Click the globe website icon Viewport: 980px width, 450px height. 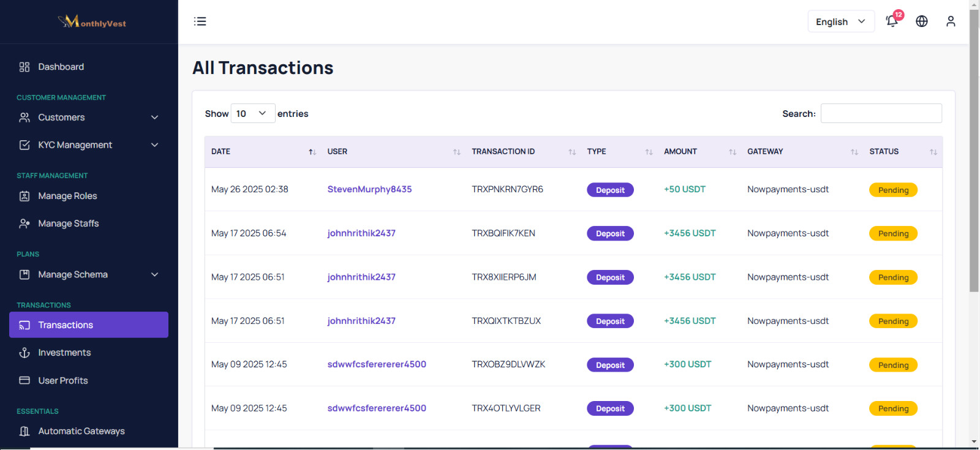point(922,21)
